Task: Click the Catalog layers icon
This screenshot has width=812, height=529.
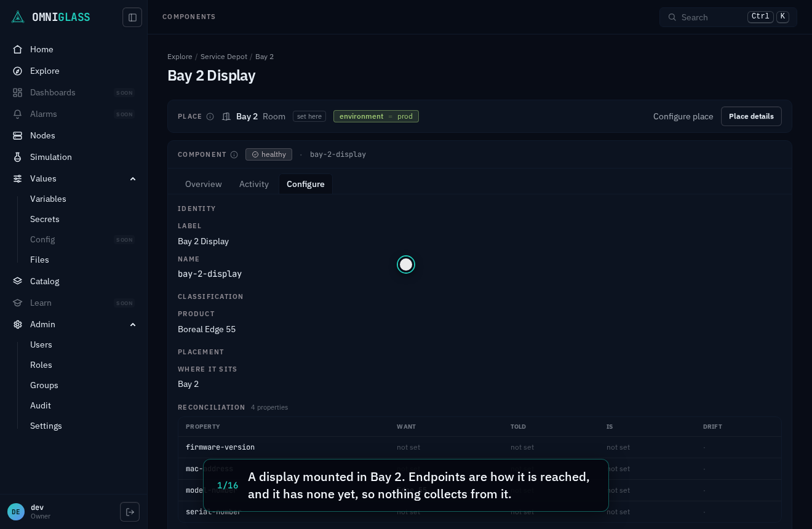Action: click(x=18, y=281)
